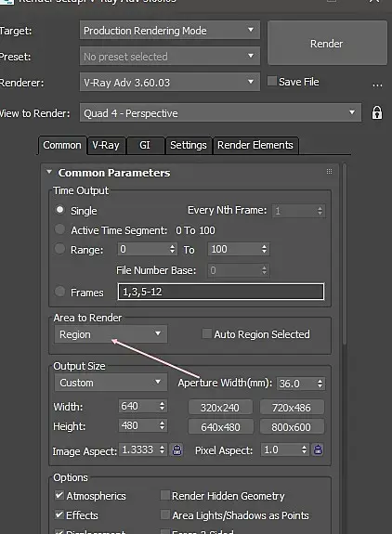
Task: Select the Active Time Segment radio button
Action: tap(60, 229)
